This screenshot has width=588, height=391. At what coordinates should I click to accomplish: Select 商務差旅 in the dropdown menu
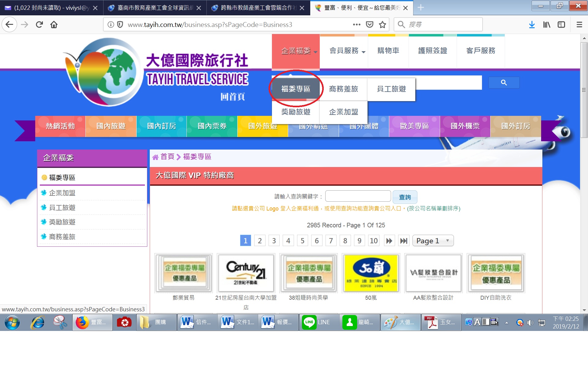click(x=344, y=89)
